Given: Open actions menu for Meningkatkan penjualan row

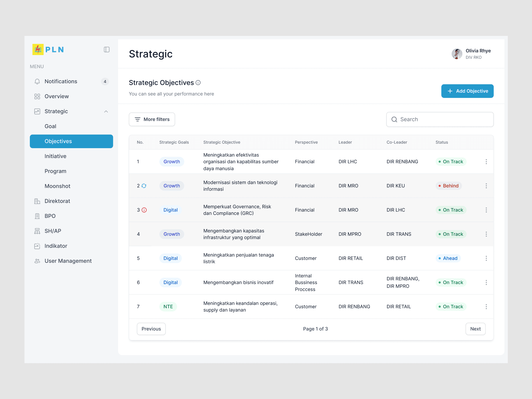Looking at the screenshot, I should click(x=486, y=258).
